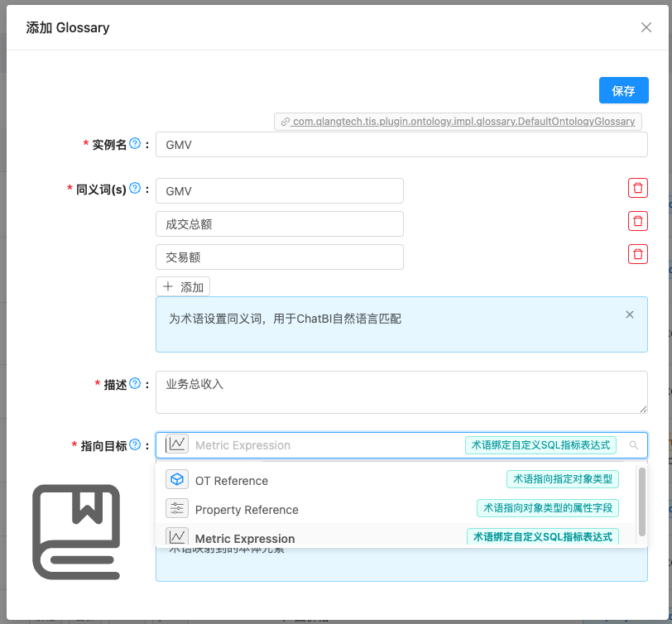The image size is (672, 624).
Task: Click the dropdown list scrollbar thumb
Action: pyautogui.click(x=642, y=502)
